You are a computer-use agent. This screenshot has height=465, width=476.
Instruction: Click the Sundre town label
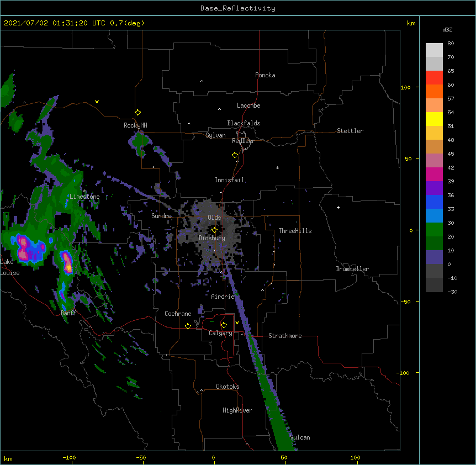pos(161,216)
